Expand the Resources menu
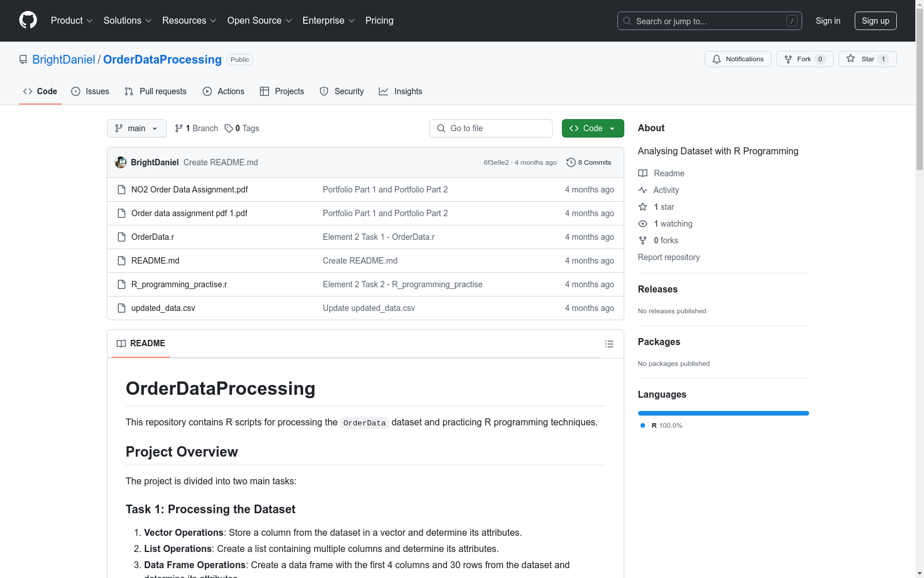 point(189,21)
